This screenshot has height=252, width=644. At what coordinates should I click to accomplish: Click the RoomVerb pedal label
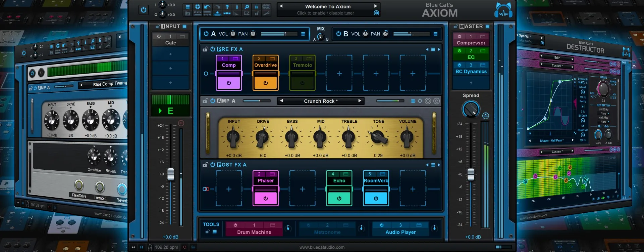coord(376,181)
